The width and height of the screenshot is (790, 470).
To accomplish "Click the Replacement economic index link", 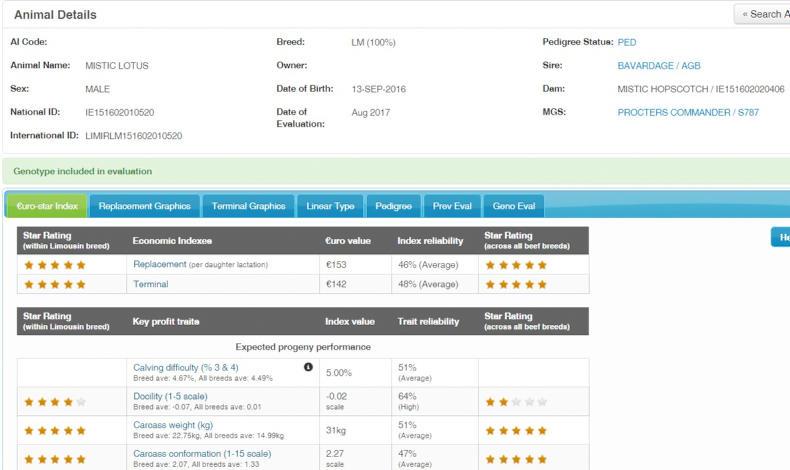I will 160,265.
